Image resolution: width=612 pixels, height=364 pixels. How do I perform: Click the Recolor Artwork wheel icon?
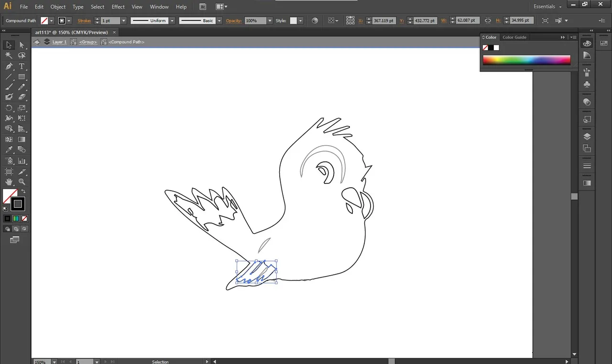tap(315, 21)
